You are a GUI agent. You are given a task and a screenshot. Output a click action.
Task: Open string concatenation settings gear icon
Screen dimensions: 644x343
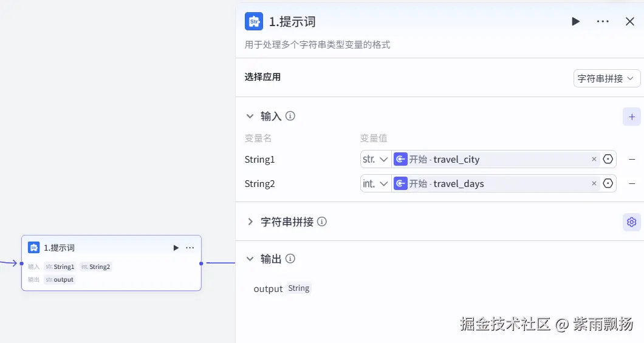point(632,222)
